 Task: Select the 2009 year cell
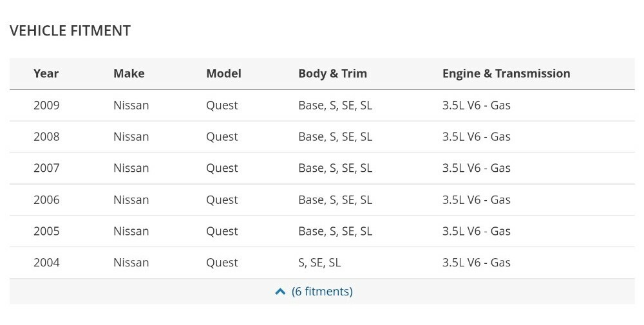(x=46, y=105)
